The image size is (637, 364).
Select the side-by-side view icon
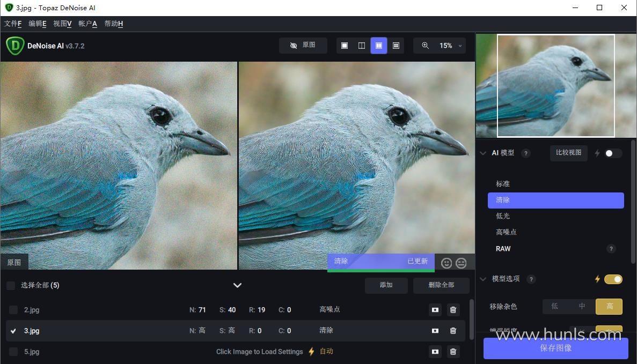pos(379,46)
